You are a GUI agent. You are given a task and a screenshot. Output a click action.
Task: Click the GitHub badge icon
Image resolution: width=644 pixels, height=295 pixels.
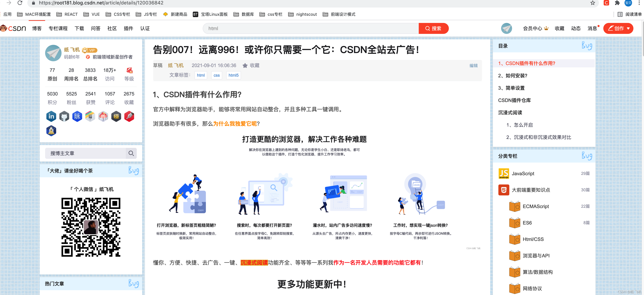tap(64, 116)
